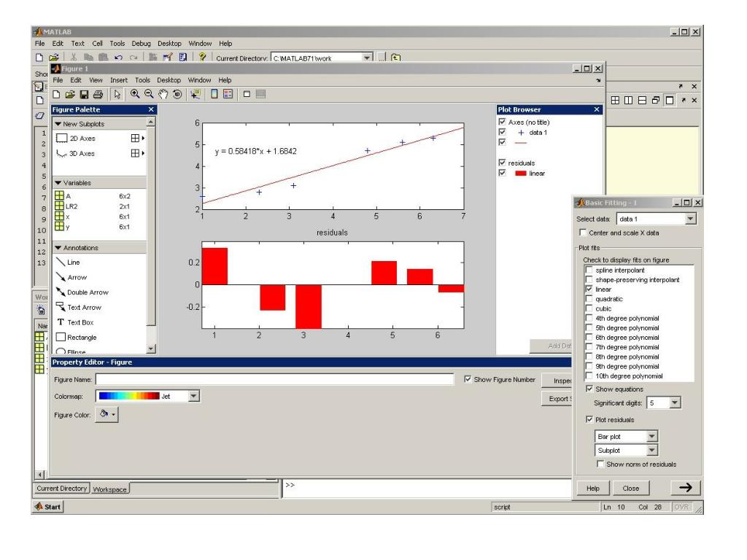Open file icon in Figure 1 toolbar
The image size is (747, 560).
(70, 94)
